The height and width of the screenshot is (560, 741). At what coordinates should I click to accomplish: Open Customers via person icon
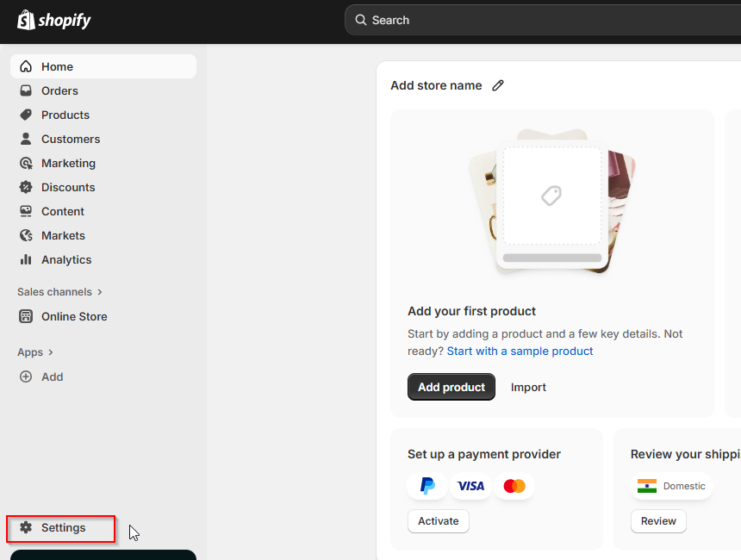click(x=26, y=139)
